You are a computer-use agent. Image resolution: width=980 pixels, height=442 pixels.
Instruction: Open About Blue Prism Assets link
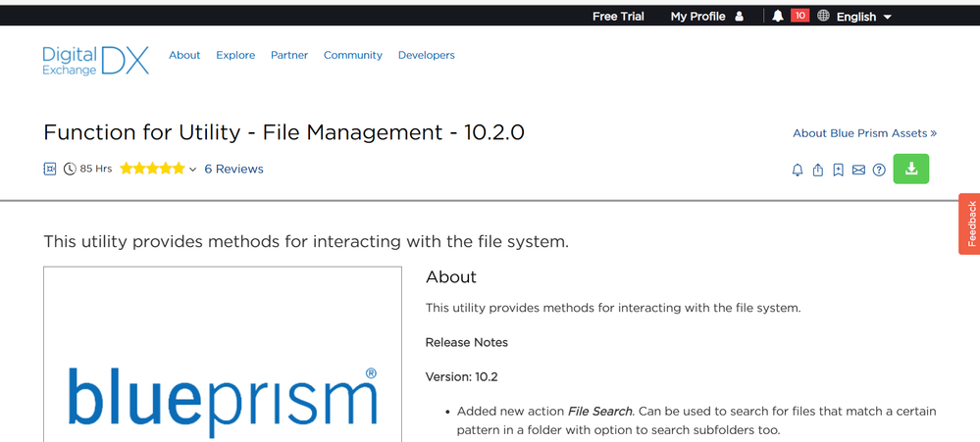pos(865,133)
